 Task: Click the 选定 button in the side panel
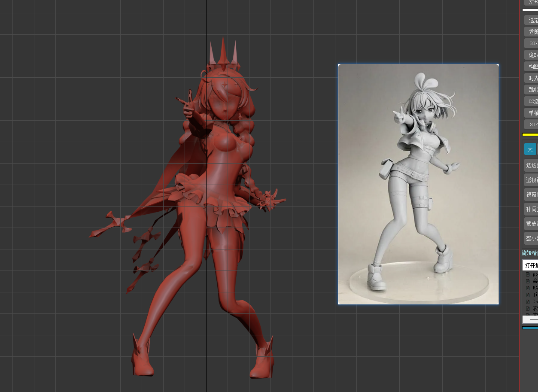[532, 20]
